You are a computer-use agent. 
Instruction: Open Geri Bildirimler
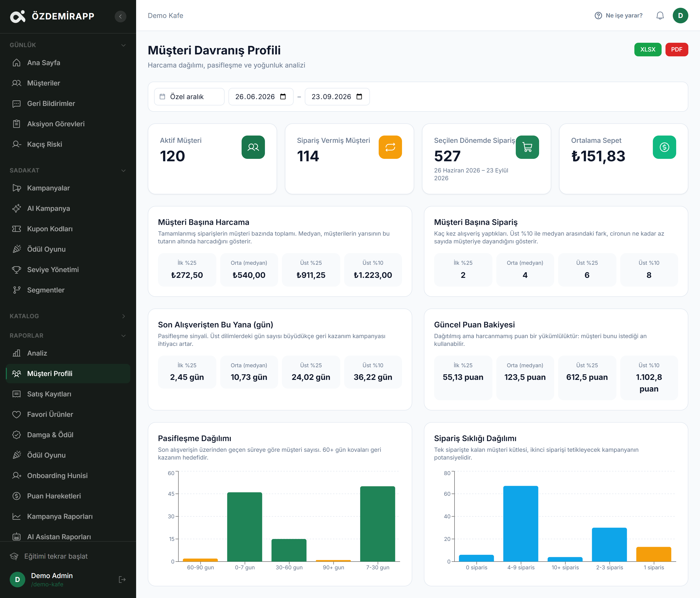pyautogui.click(x=68, y=104)
